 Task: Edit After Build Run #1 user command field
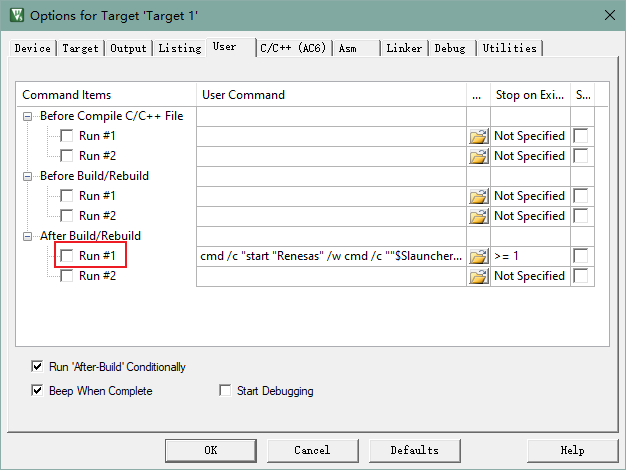click(x=330, y=256)
